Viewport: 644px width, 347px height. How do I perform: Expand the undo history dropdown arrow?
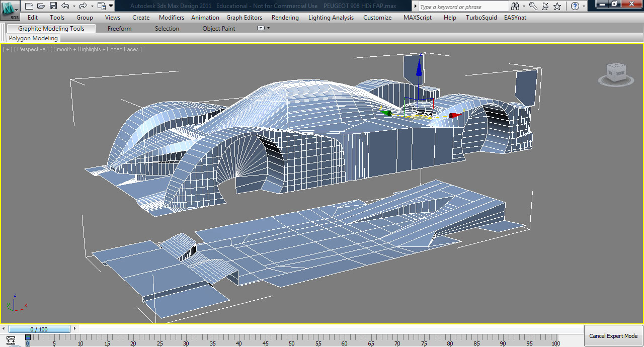point(73,7)
